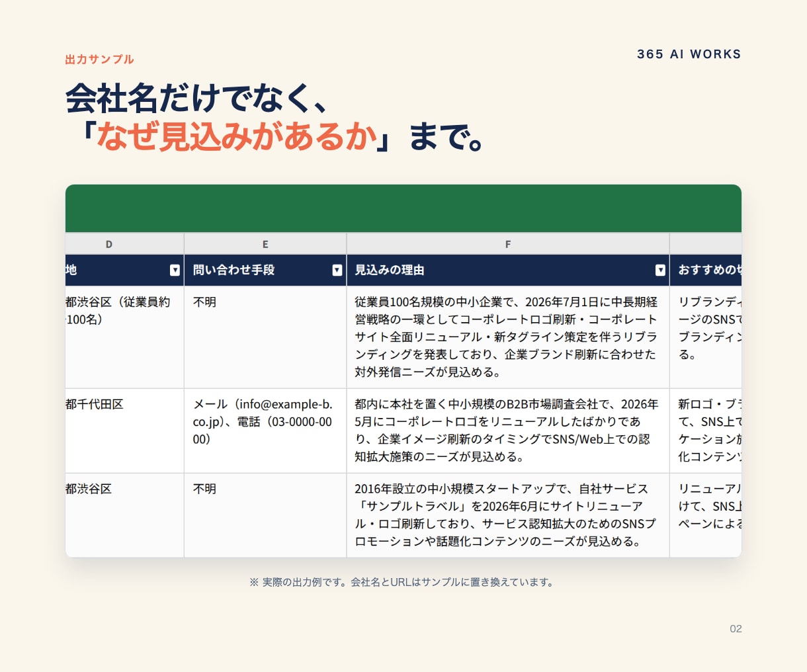
Task: Select cell 都千代田区
Action: 124,431
